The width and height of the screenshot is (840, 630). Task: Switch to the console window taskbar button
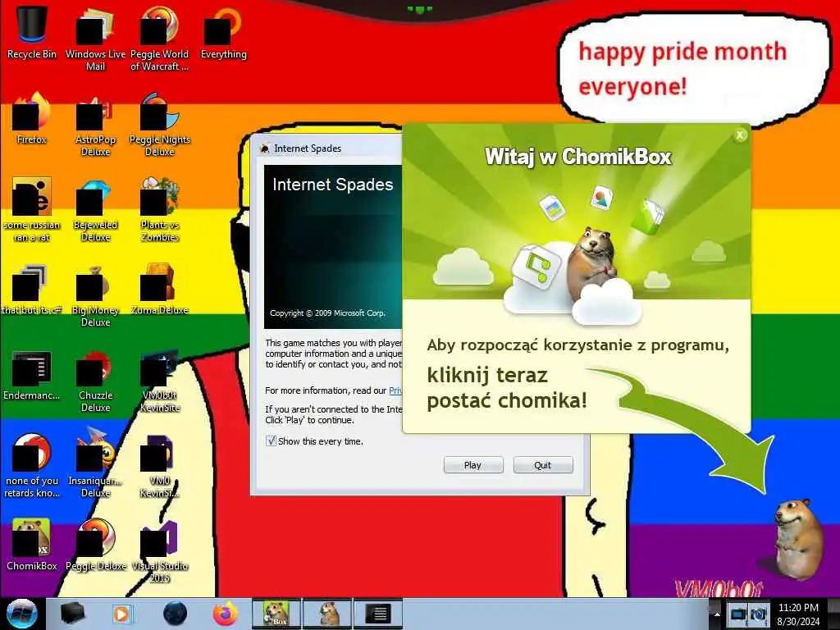(378, 614)
